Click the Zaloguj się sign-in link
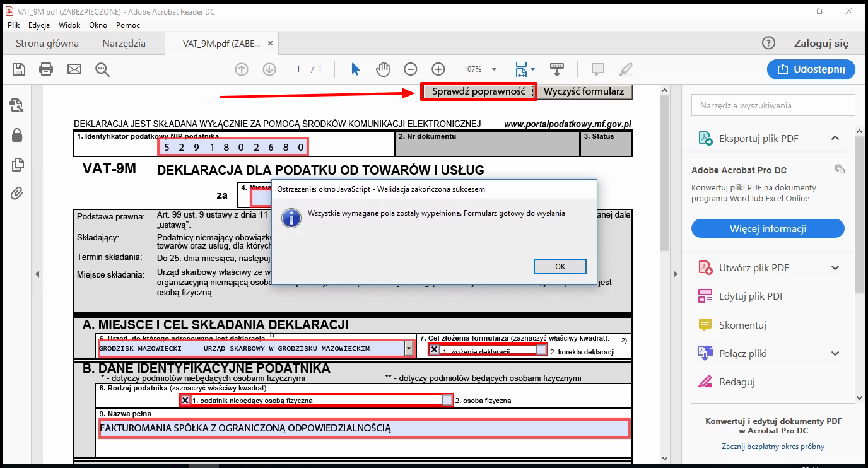The image size is (868, 468). [821, 44]
